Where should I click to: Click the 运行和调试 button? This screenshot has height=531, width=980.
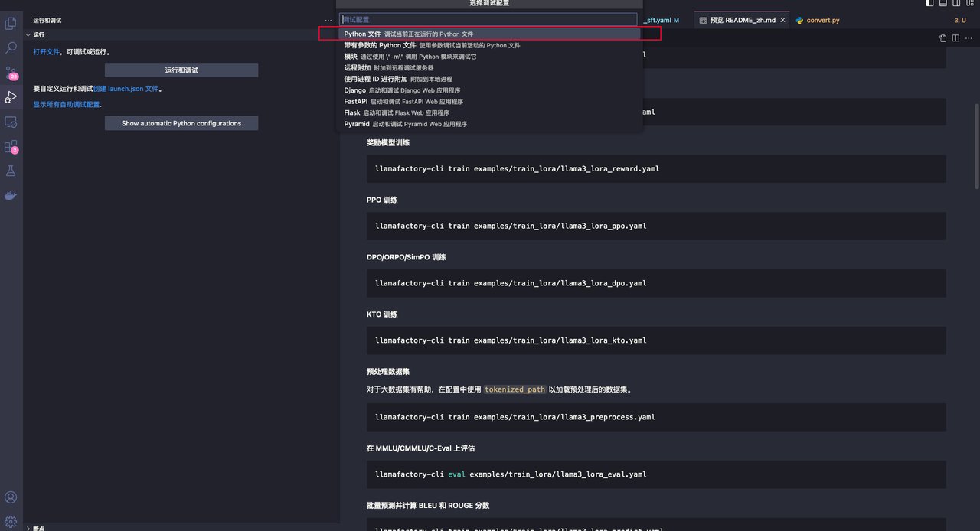pos(181,70)
